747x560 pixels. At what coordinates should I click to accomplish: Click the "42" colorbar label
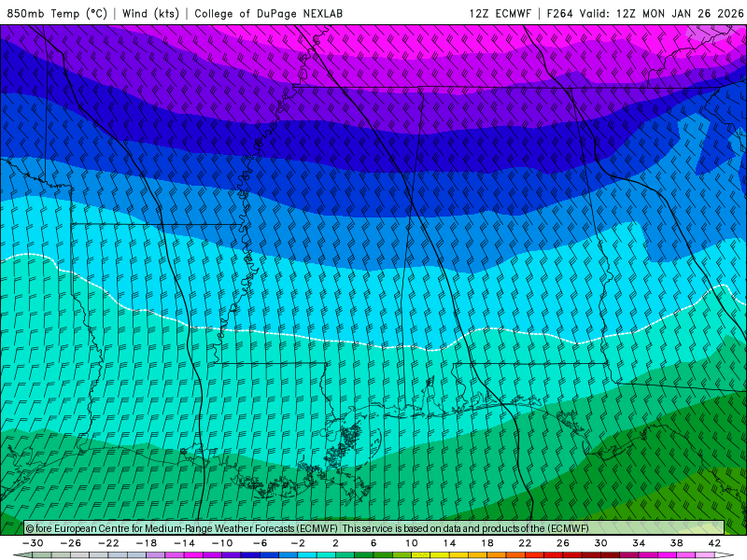pos(714,543)
